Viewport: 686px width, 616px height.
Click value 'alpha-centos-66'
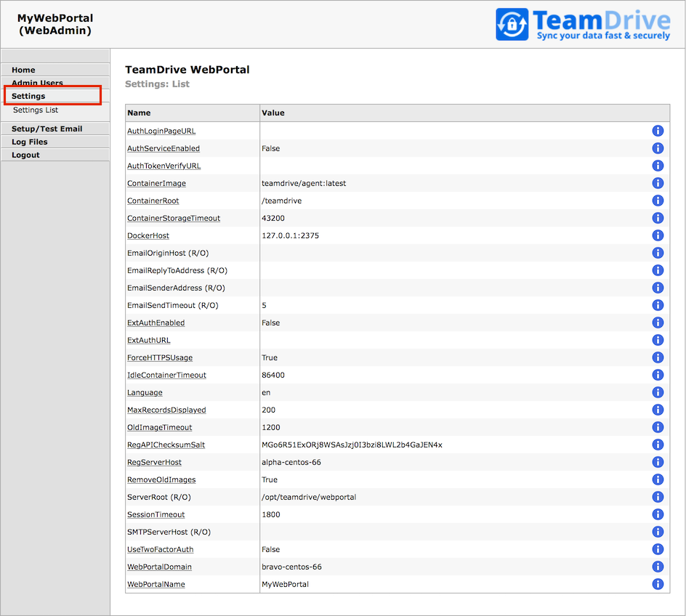point(291,463)
